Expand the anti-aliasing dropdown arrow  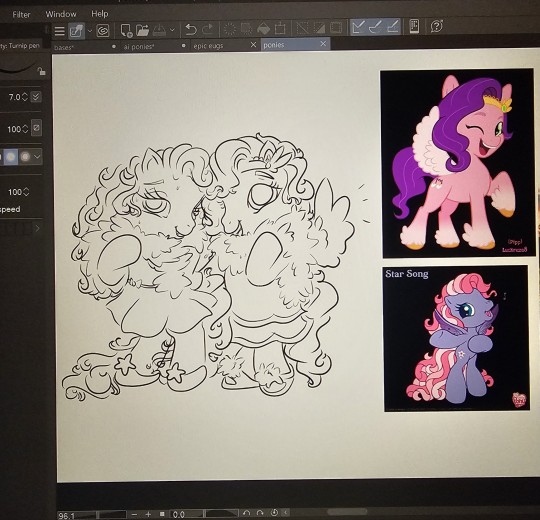click(x=37, y=157)
